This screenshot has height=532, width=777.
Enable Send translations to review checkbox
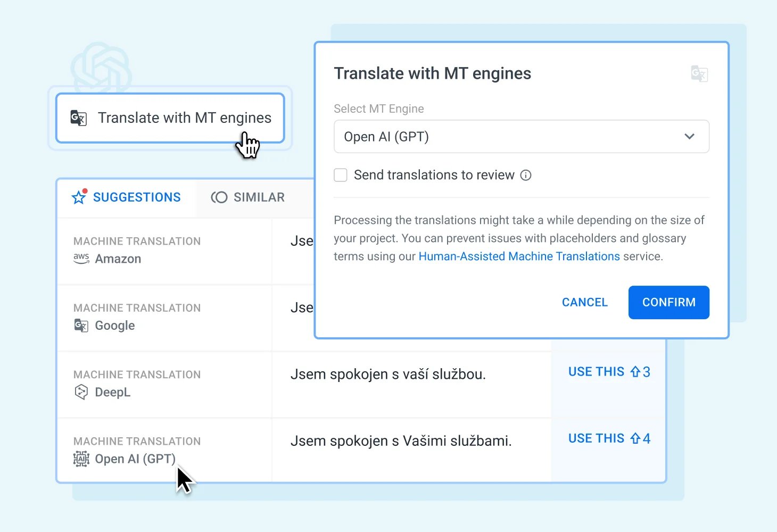[x=341, y=175]
